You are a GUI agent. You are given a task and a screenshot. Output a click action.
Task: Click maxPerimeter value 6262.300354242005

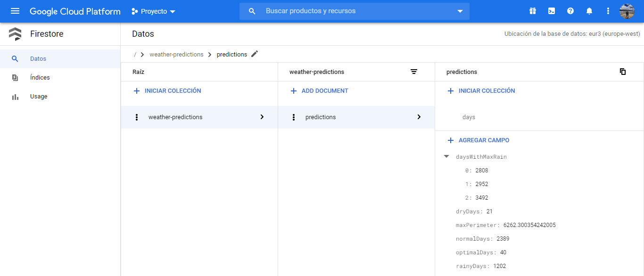point(529,225)
